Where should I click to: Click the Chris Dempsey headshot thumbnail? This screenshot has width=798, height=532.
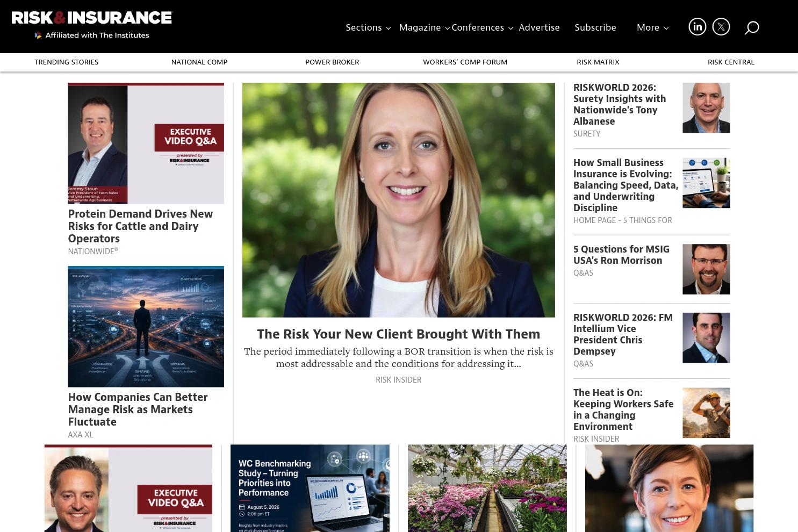tap(706, 338)
